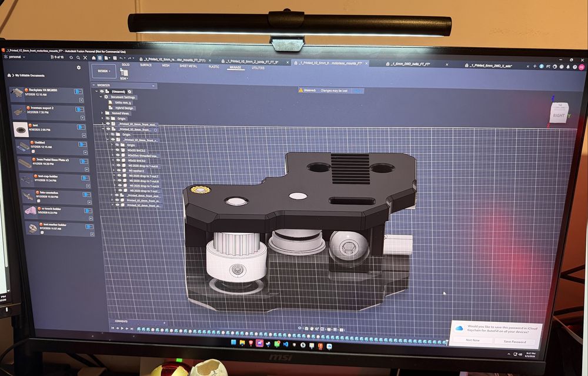Click the pan hand icon in navigation bar

point(312,329)
